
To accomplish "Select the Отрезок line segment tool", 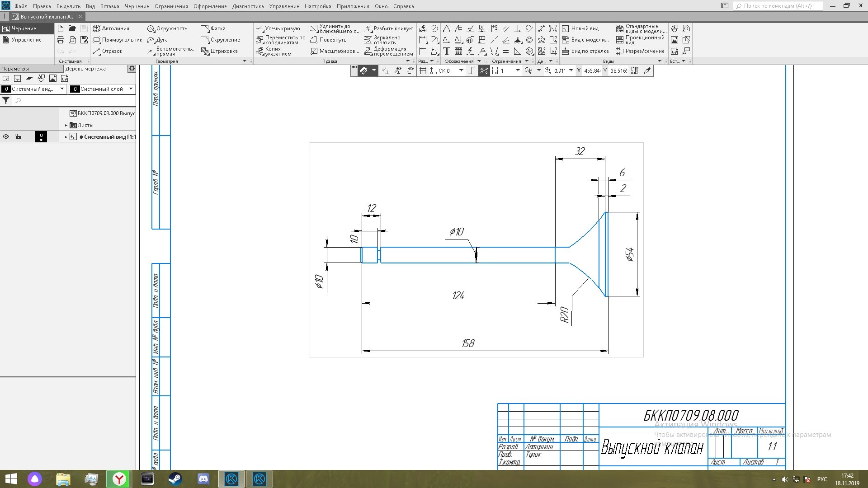I will pos(108,51).
